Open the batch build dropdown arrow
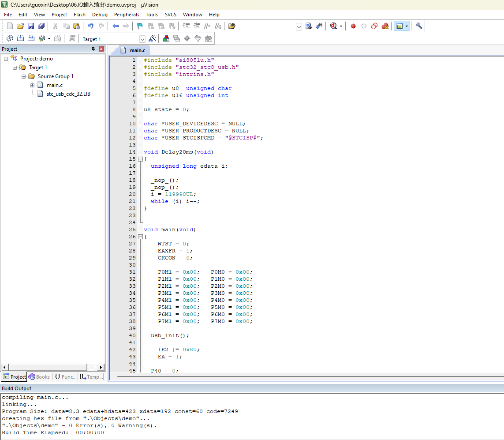This screenshot has width=504, height=440. (49, 39)
